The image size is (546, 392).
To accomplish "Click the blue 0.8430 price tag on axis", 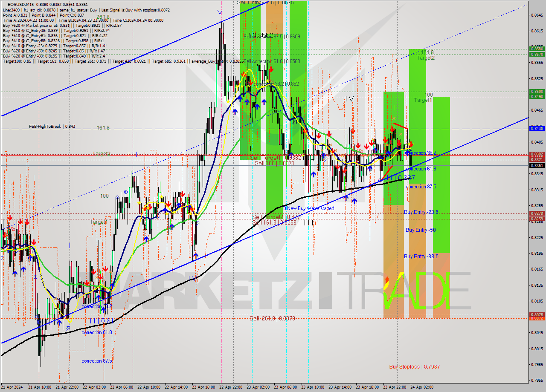I will tap(537, 128).
